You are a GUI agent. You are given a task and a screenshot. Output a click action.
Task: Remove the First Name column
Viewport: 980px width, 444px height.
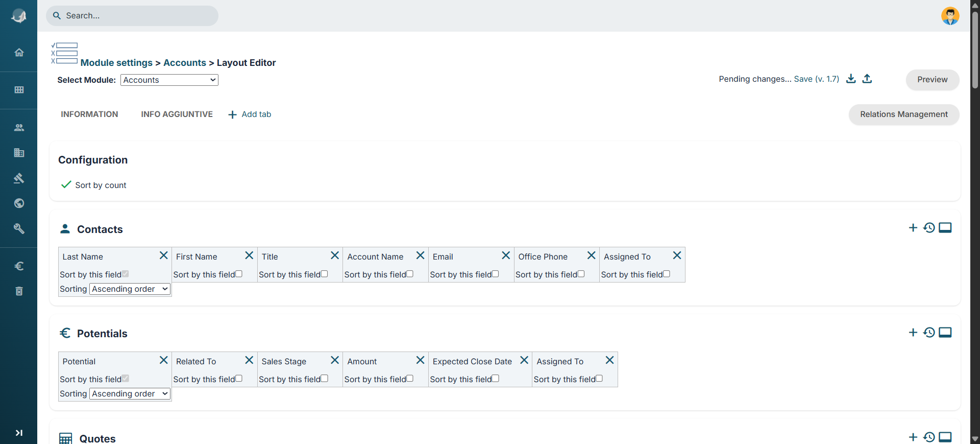point(249,255)
